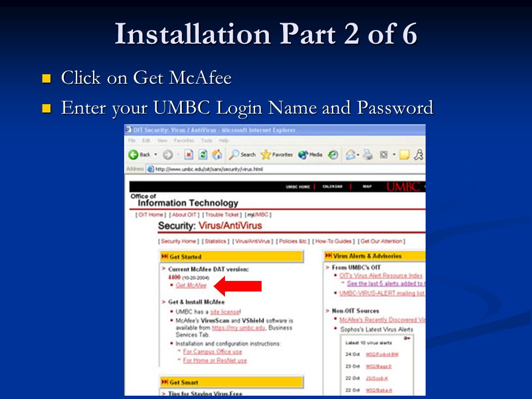Open the Policies &tc link

click(x=293, y=241)
